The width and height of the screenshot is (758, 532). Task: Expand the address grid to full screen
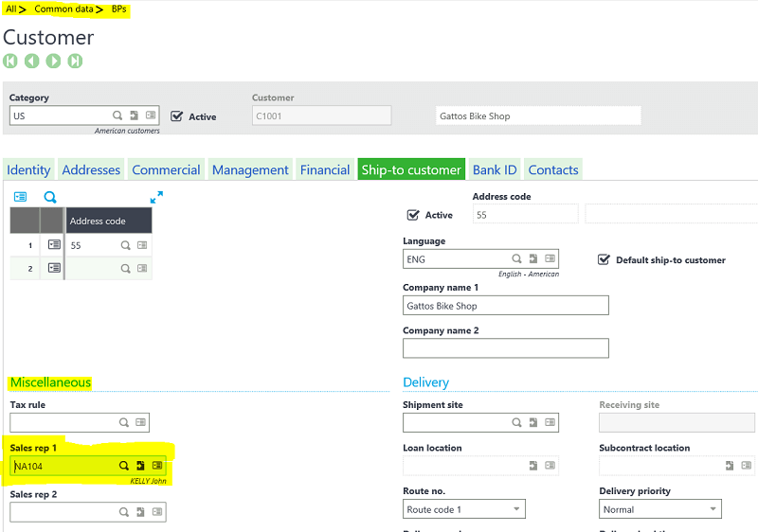(157, 197)
